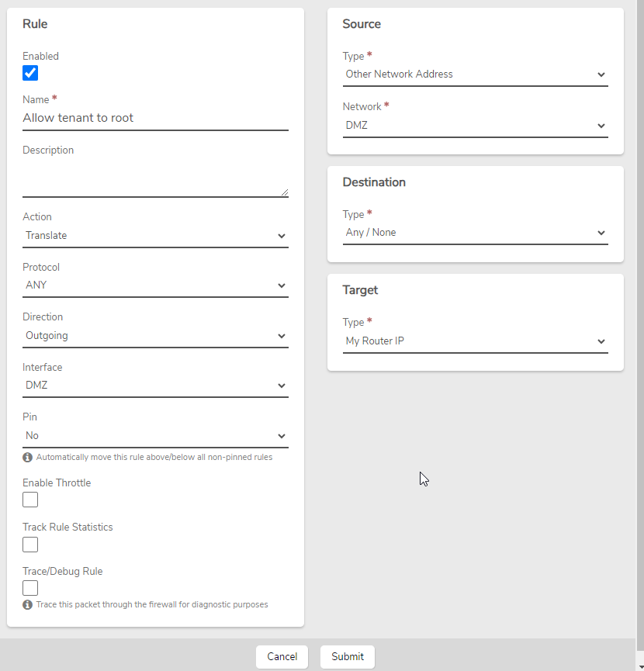Click the Name field 'Allow tenant to root'
Screen dimensions: 644x671
pyautogui.click(x=155, y=118)
